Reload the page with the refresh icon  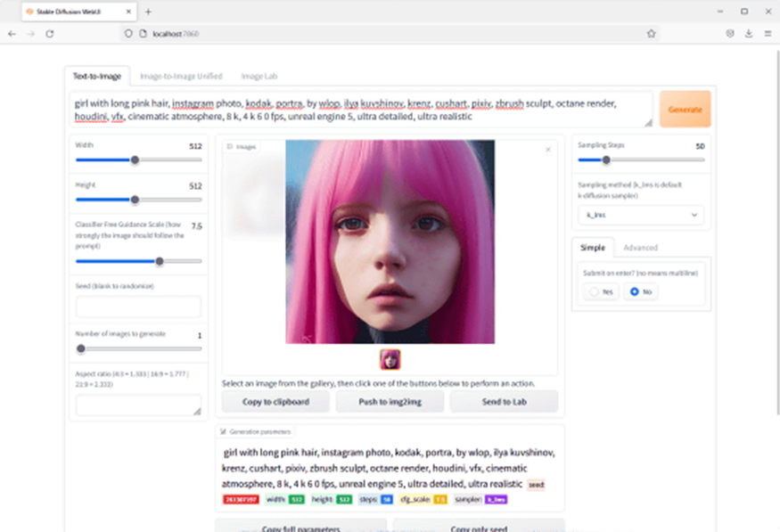click(x=50, y=34)
